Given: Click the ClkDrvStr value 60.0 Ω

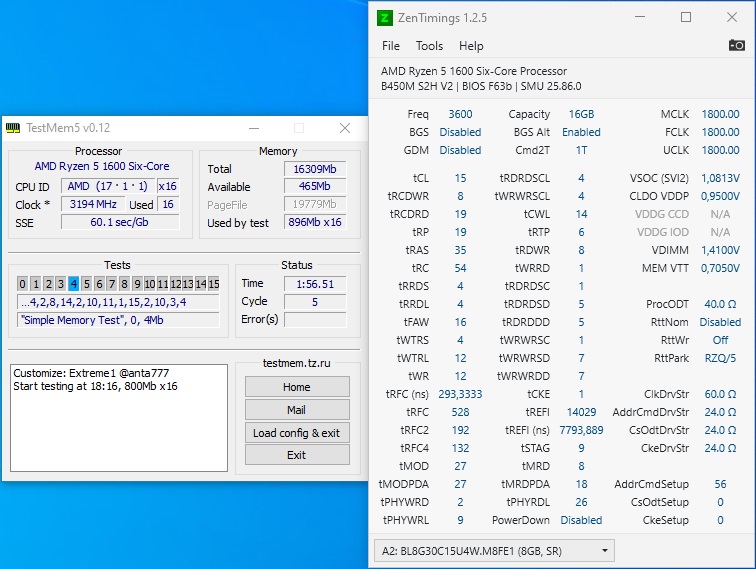Looking at the screenshot, I should (720, 394).
